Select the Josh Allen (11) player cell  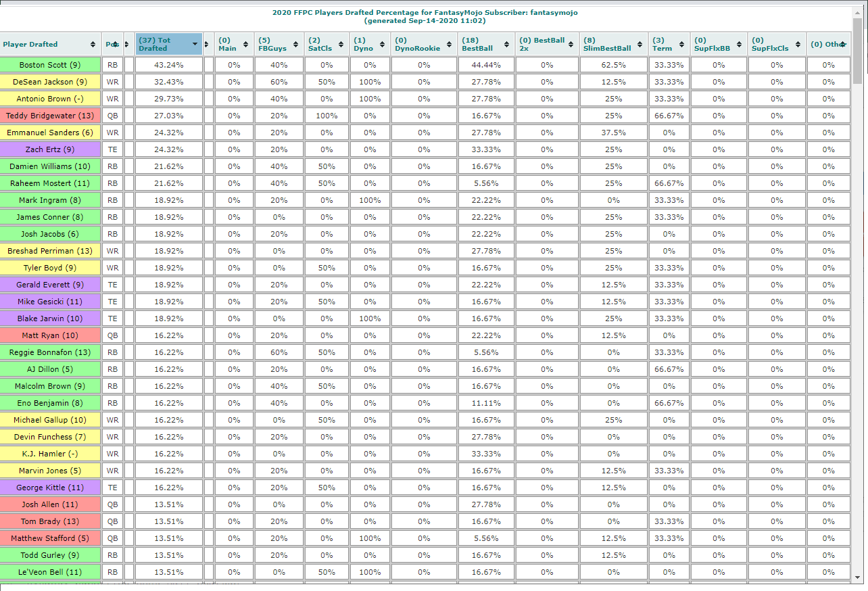tap(50, 504)
